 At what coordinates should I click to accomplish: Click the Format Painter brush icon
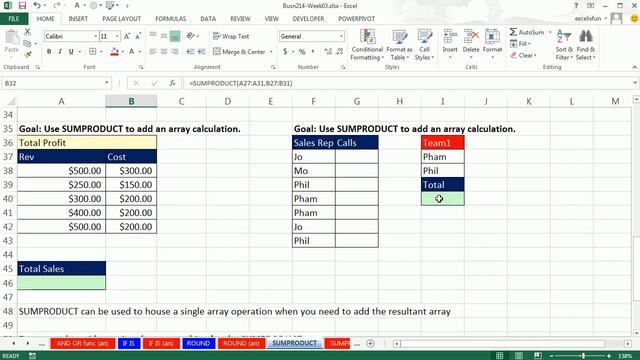click(27, 54)
